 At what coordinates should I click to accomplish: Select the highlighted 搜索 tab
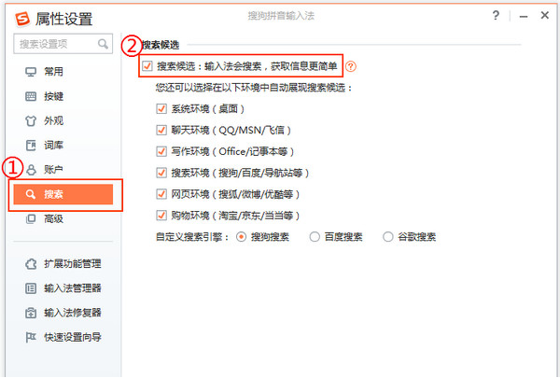[x=63, y=194]
